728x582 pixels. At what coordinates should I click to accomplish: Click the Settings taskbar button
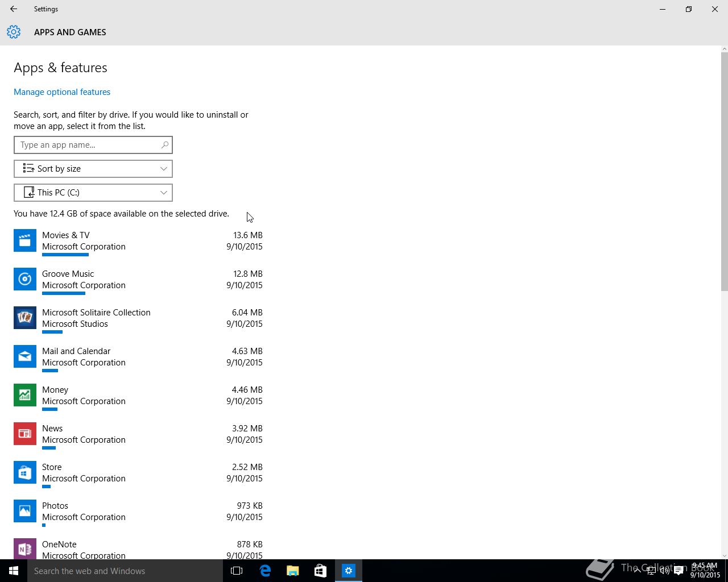[348, 571]
